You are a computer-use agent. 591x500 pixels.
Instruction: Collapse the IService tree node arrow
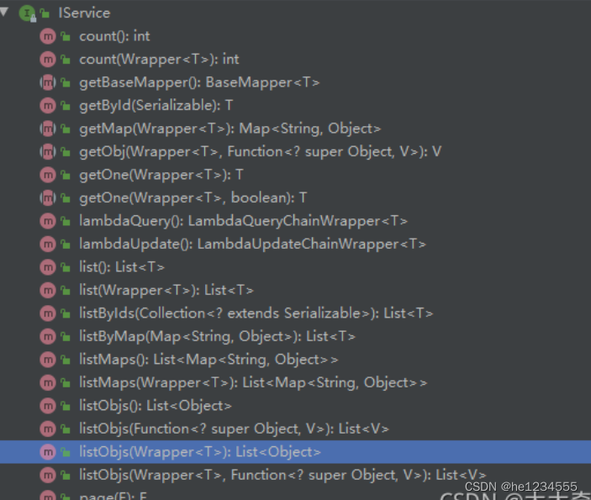[4, 12]
